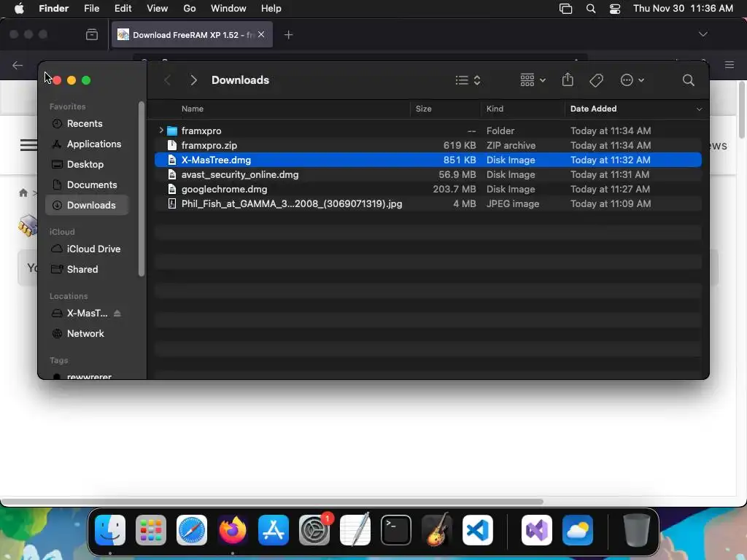Expand the framxpro folder disclosure arrow
This screenshot has height=560, width=747.
pyautogui.click(x=161, y=130)
